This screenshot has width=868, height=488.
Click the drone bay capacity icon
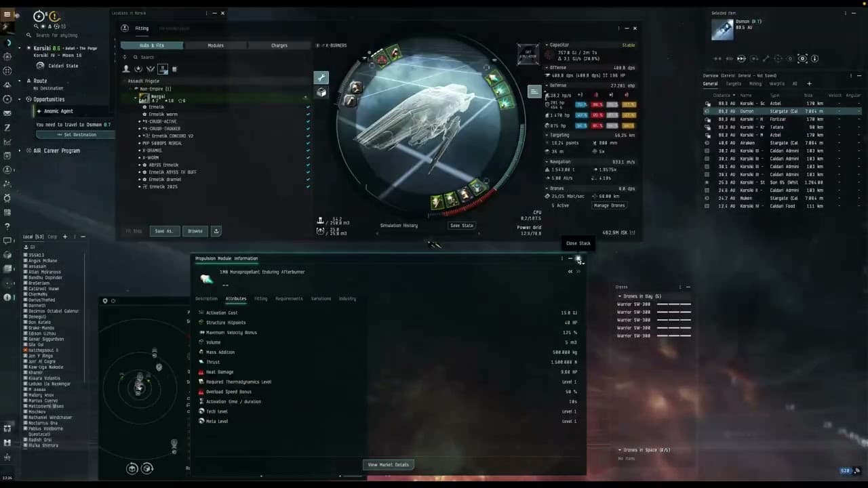pos(320,231)
